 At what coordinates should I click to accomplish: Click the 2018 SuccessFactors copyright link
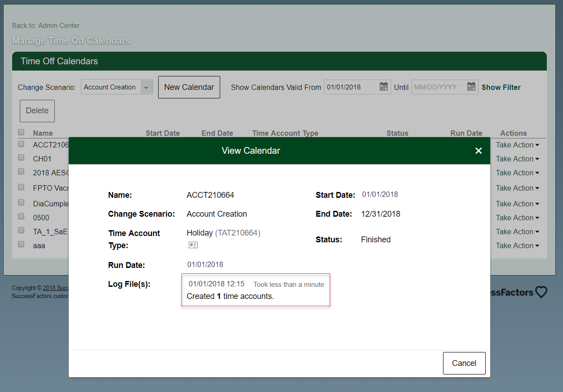click(x=56, y=288)
